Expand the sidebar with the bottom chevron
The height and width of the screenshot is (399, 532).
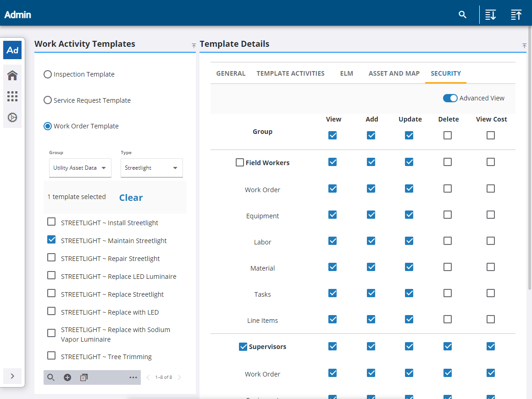12,376
